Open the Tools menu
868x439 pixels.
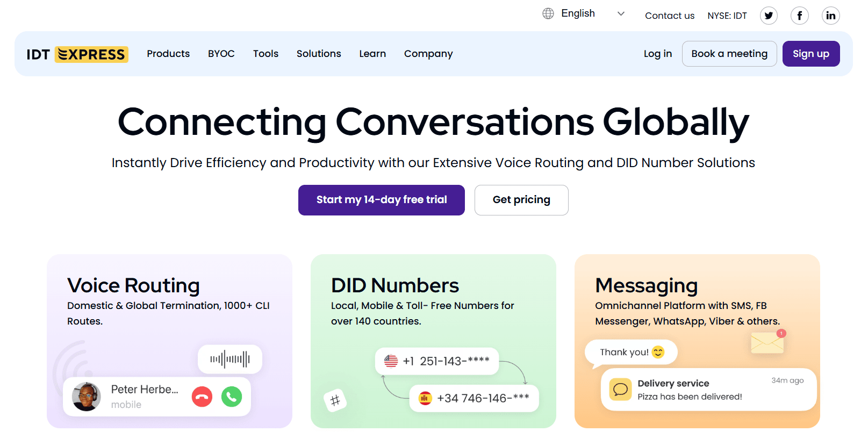[266, 54]
